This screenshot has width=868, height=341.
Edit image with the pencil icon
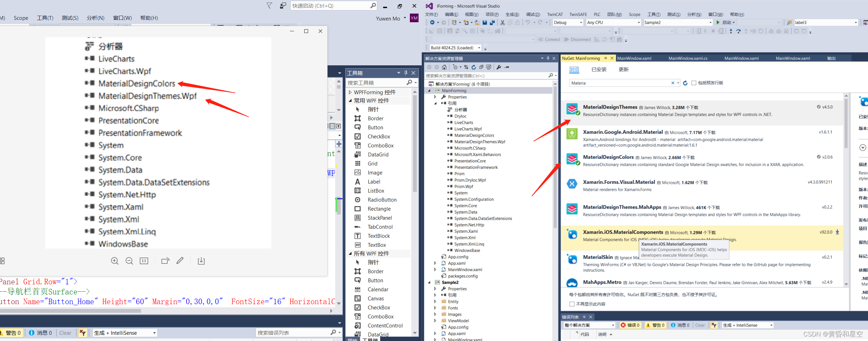point(180,261)
